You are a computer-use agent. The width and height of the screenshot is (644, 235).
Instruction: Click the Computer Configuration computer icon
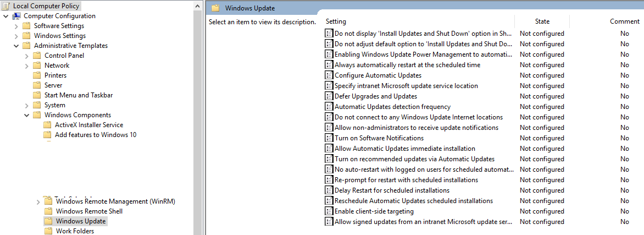17,16
